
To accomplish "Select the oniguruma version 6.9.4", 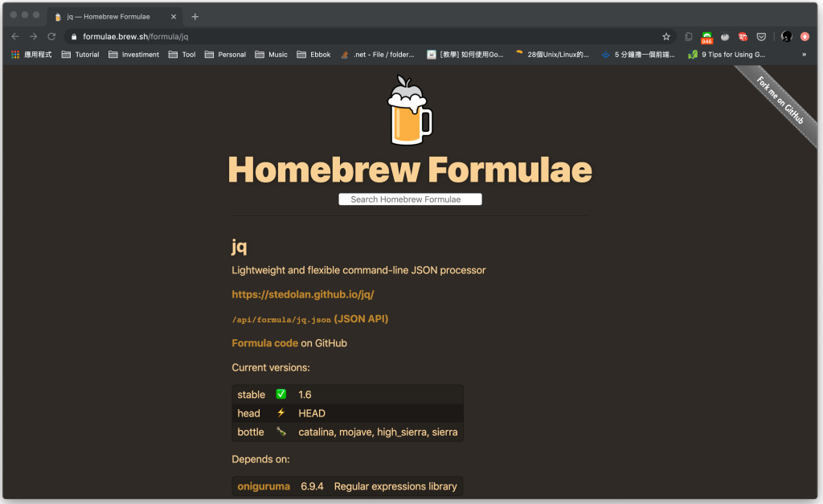I will pyautogui.click(x=312, y=486).
